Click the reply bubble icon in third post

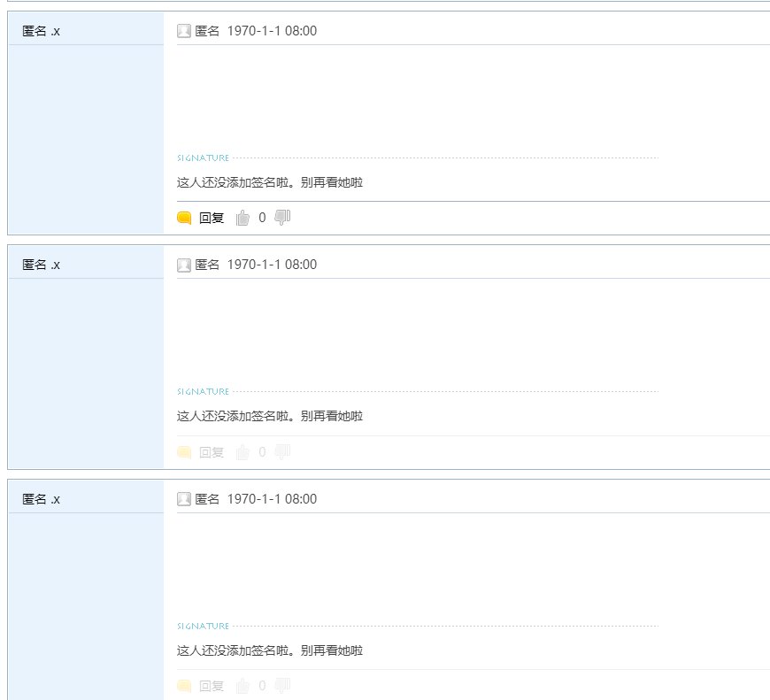[184, 686]
